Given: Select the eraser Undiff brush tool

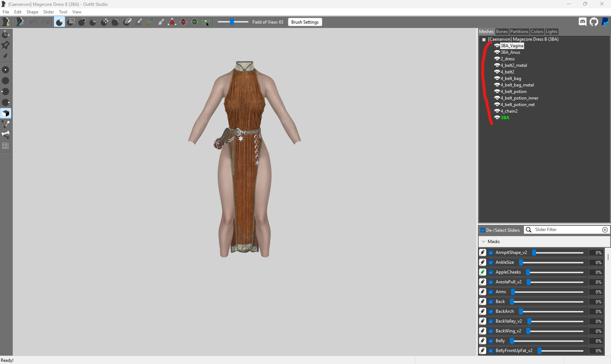Looking at the screenshot, I should [127, 22].
